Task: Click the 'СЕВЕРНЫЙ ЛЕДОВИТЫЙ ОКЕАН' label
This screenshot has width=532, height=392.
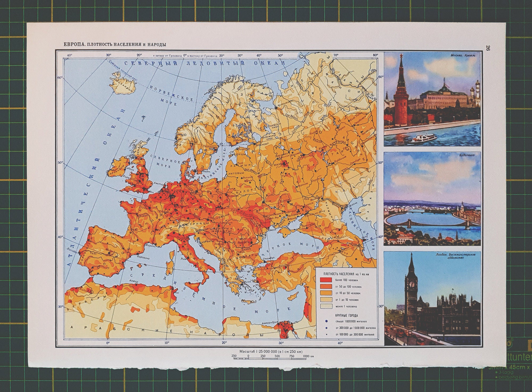Action: 205,63
